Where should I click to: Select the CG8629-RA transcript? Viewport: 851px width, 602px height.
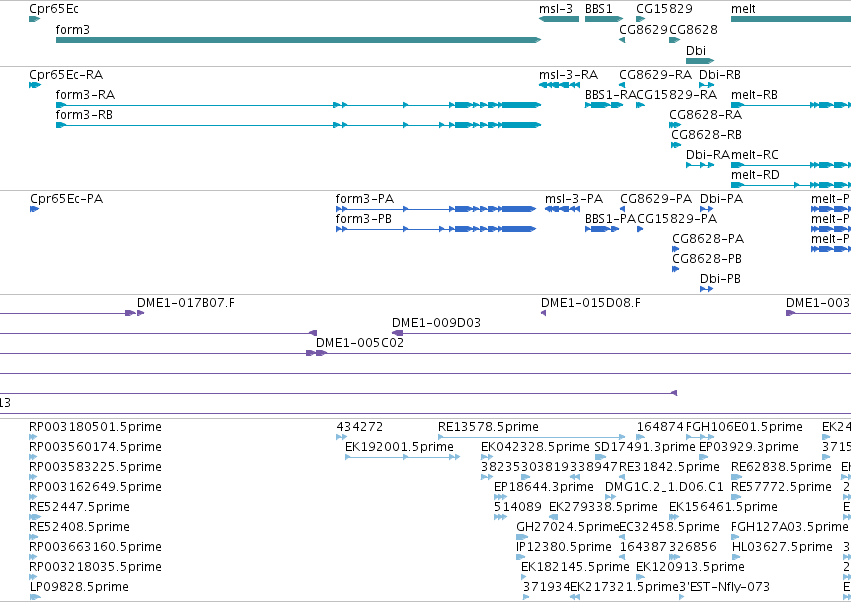622,85
